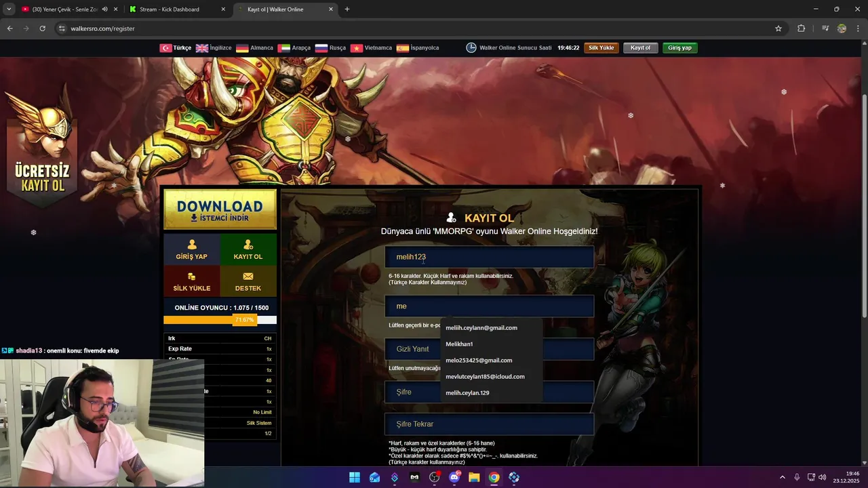Open the Chrome three-dot menu
The image size is (868, 488).
pos(858,28)
